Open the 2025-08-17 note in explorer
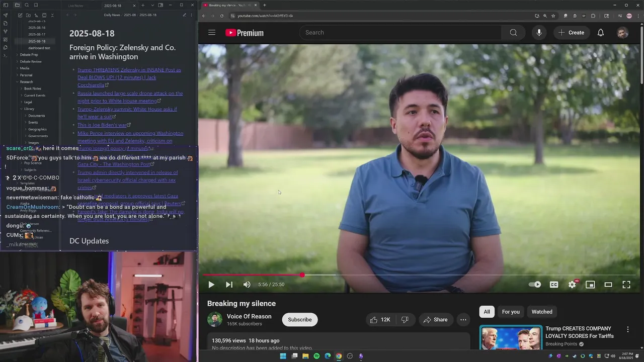This screenshot has height=362, width=644. click(37, 34)
